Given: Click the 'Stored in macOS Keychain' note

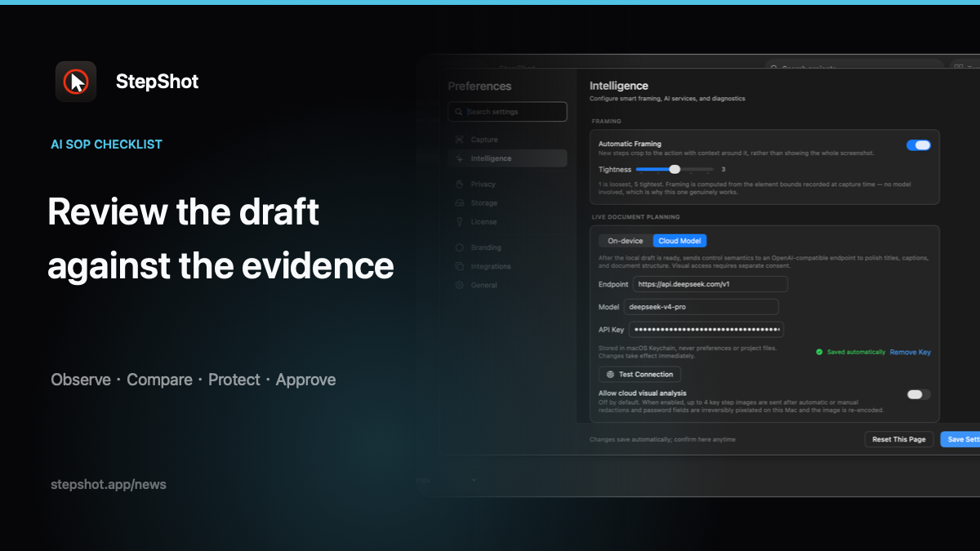Looking at the screenshot, I should tap(688, 352).
